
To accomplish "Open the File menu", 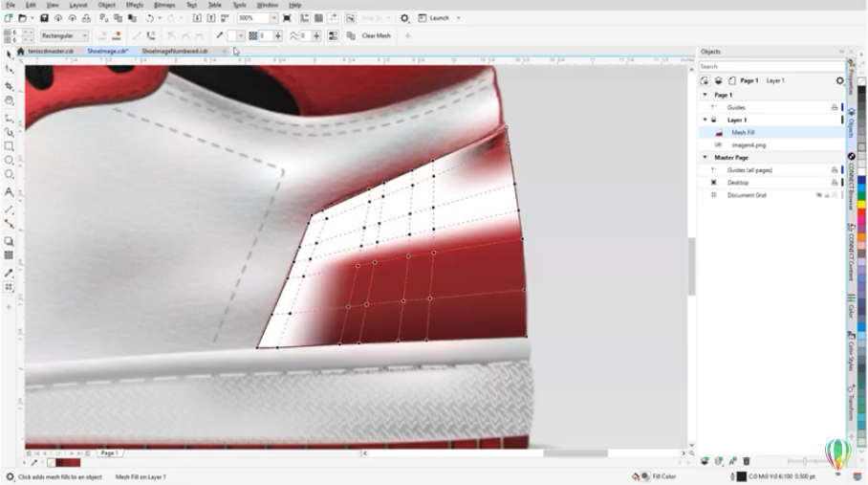I will [11, 5].
